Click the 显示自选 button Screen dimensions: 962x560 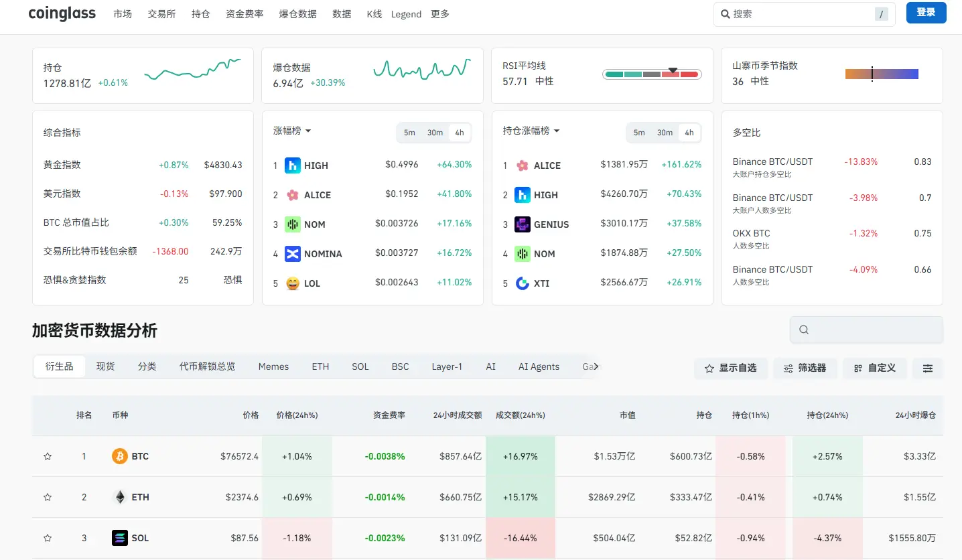point(730,368)
